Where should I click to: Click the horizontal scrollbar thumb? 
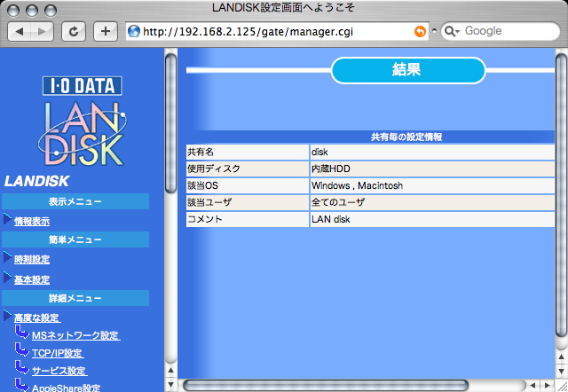click(x=326, y=385)
